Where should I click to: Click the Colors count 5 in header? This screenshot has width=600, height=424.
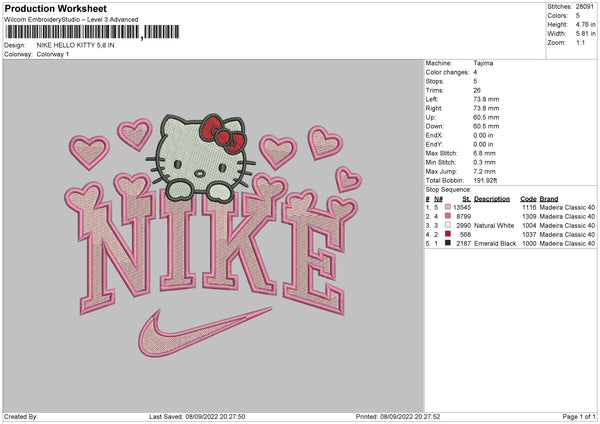click(578, 16)
